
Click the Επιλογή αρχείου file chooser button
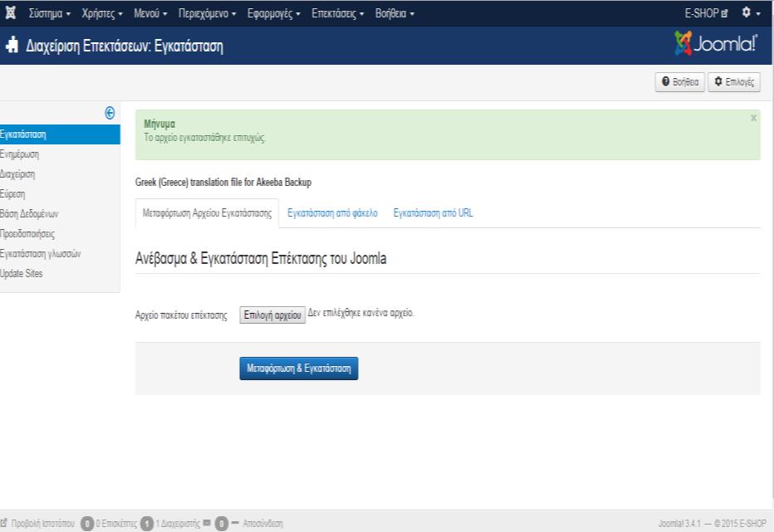pos(272,315)
